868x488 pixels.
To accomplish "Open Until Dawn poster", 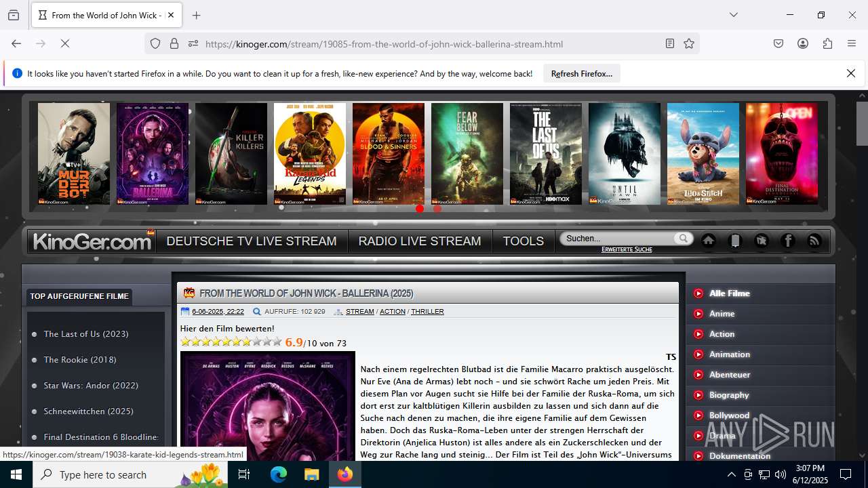I will pos(625,154).
